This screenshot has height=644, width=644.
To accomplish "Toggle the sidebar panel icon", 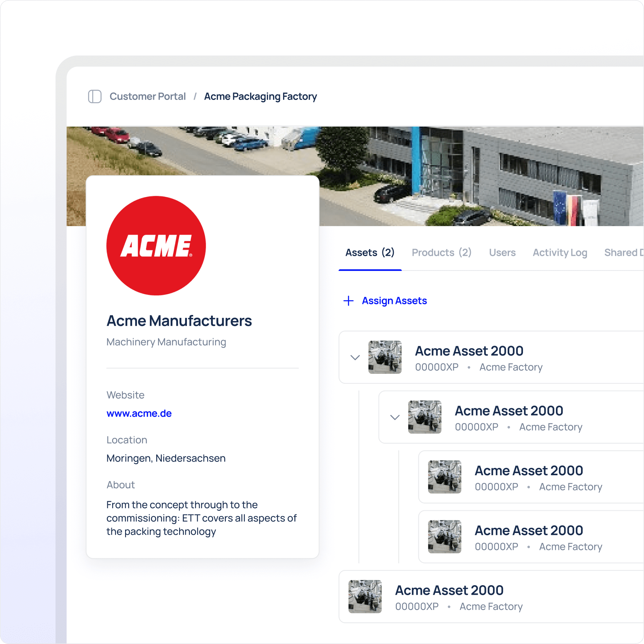I will pos(95,97).
